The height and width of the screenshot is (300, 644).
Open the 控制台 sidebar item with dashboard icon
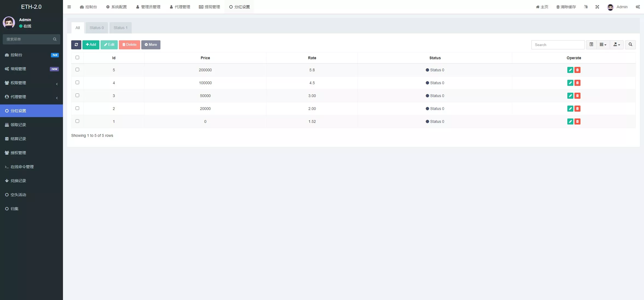(16, 55)
